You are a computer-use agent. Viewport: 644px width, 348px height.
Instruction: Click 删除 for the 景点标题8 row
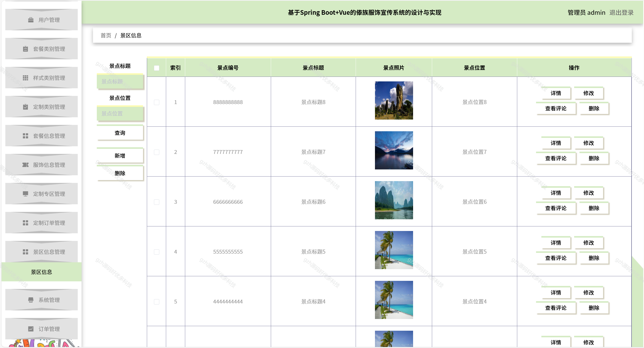[x=594, y=108]
